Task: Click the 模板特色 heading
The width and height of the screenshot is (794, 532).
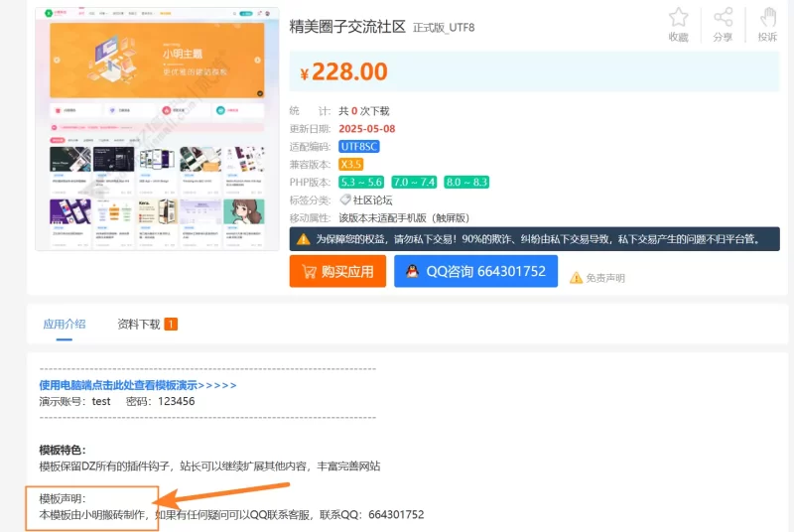Action: (63, 450)
